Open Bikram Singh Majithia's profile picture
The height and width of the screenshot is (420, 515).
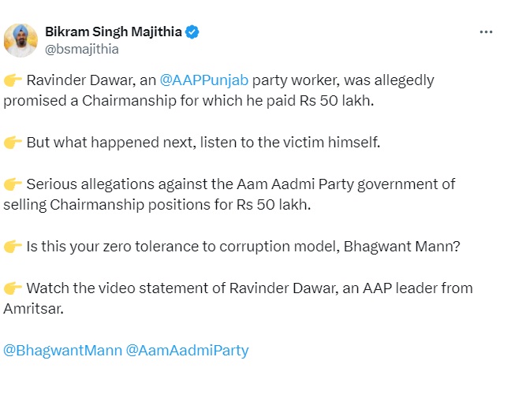point(21,40)
